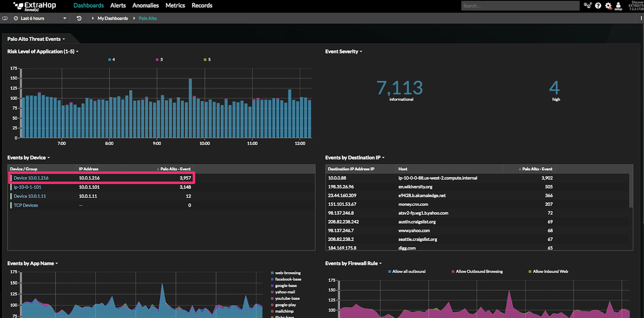Open system settings gear icon

[x=608, y=6]
